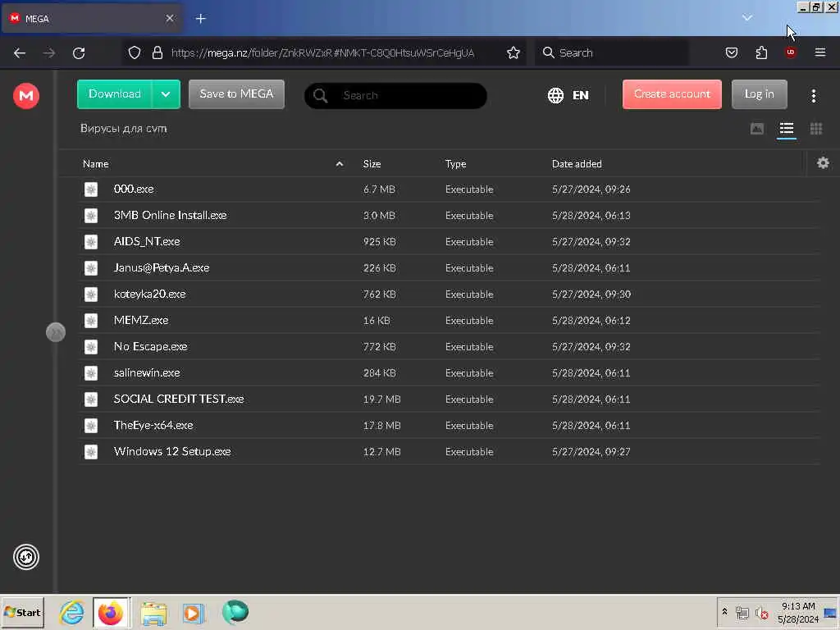Viewport: 840px width, 630px height.
Task: Select TheEye-x64.exe file name
Action: (x=153, y=426)
